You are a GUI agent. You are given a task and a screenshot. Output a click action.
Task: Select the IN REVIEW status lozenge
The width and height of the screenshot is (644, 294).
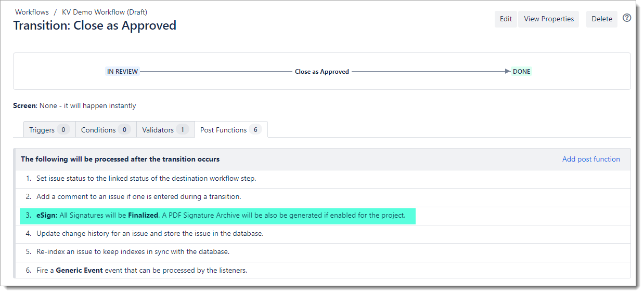pos(122,72)
